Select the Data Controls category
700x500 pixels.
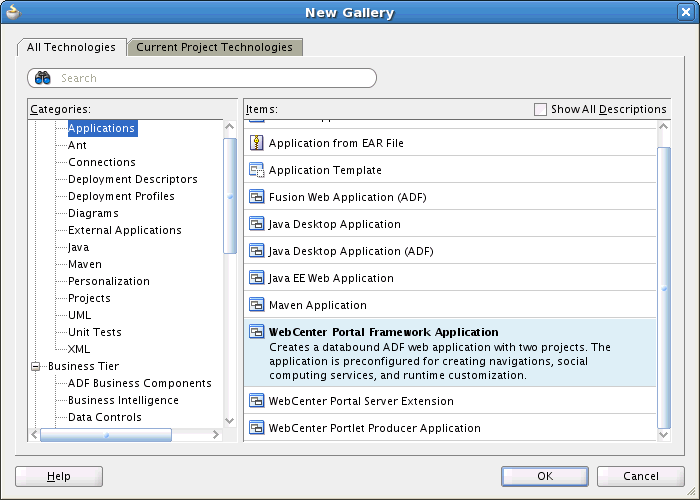(104, 417)
